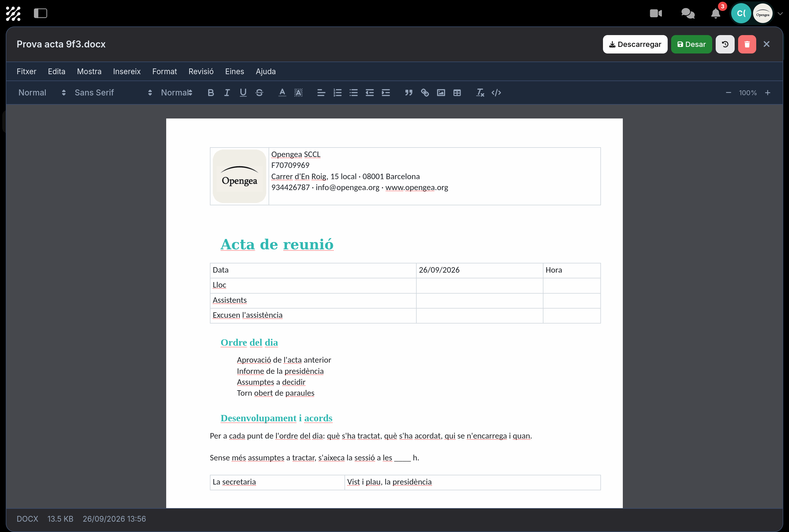789x532 pixels.
Task: Open the app home logo
Action: pos(13,14)
